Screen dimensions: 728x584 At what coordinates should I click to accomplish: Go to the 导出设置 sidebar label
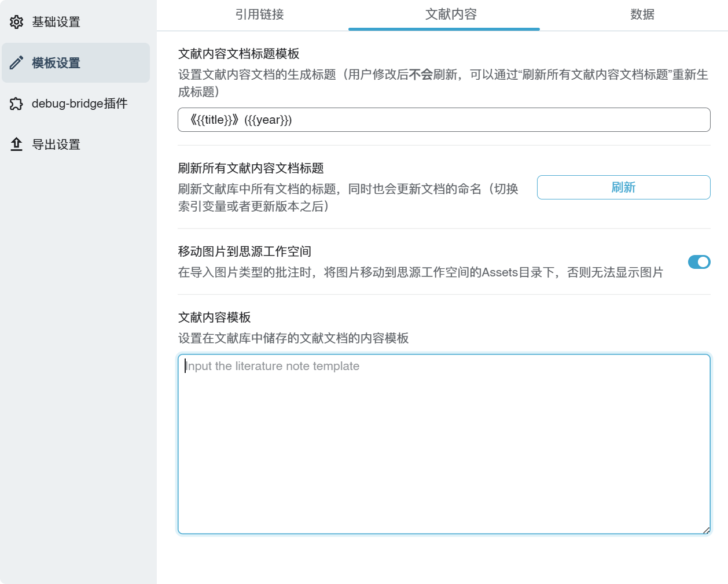[x=56, y=145]
